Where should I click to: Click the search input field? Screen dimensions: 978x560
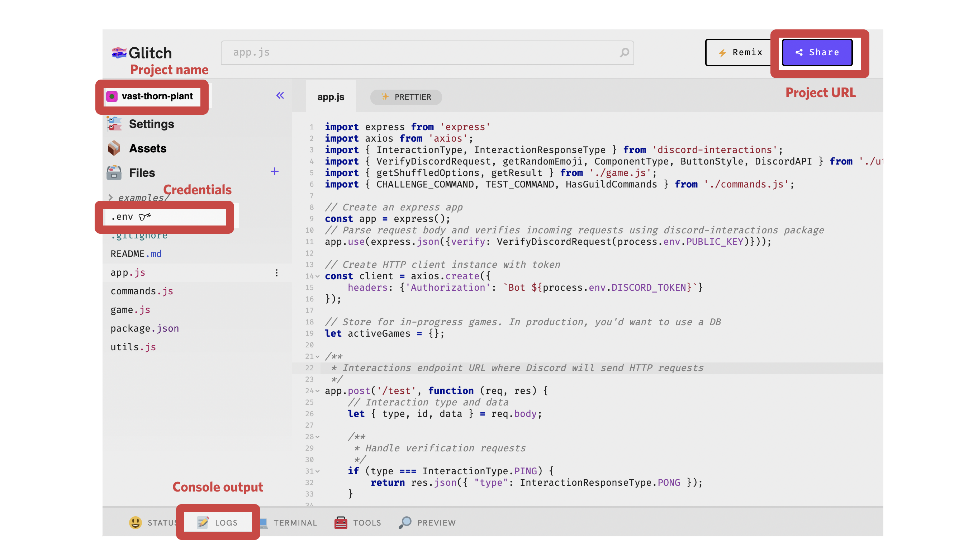click(x=423, y=52)
